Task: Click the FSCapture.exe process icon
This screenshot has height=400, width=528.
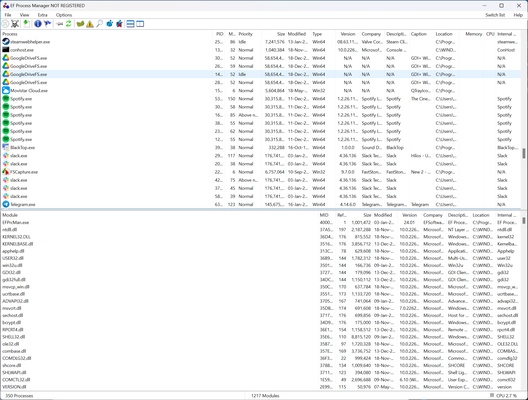Action: coord(6,172)
